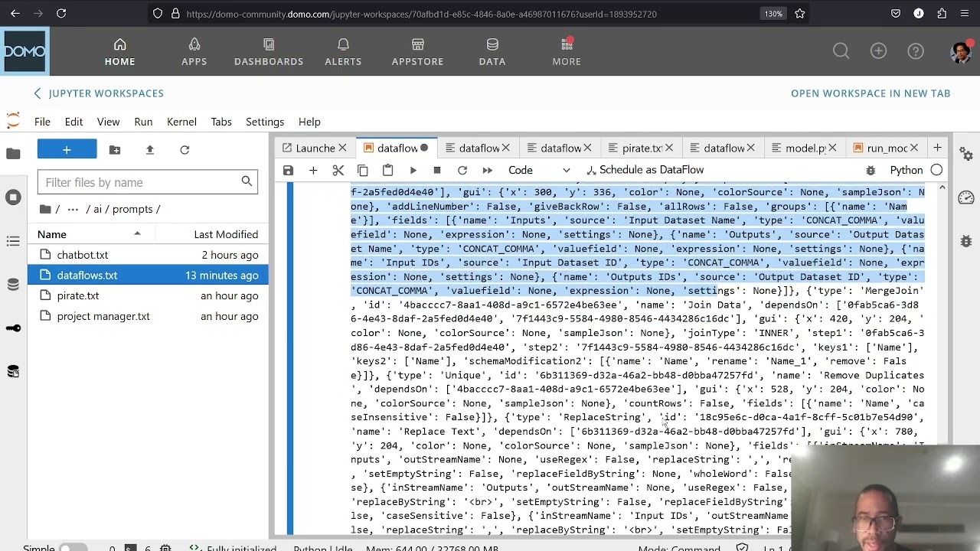
Task: Open the cell type Code dropdown
Action: pos(539,170)
